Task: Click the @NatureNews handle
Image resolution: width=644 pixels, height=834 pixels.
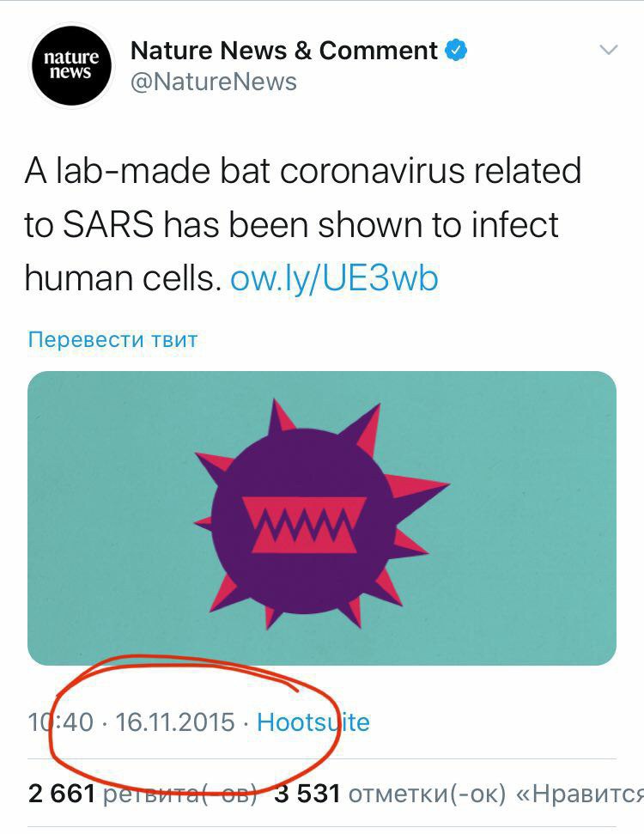Action: 214,82
